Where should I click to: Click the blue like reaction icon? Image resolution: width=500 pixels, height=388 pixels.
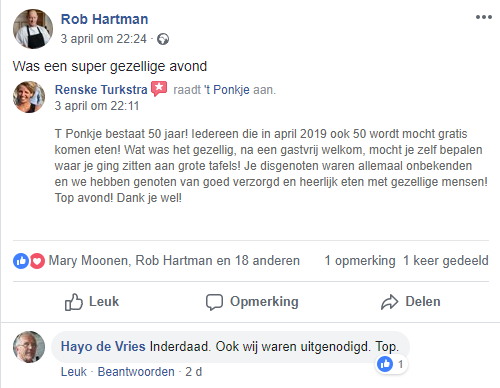(x=21, y=261)
